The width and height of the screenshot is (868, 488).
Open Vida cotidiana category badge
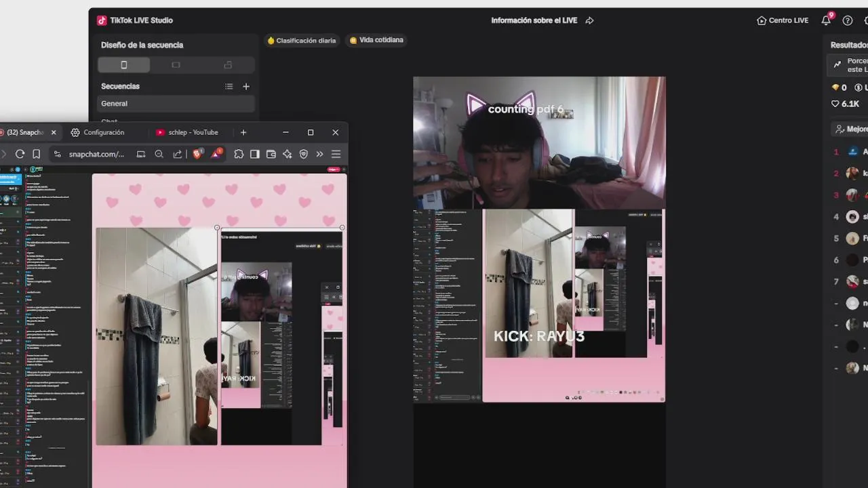point(376,40)
